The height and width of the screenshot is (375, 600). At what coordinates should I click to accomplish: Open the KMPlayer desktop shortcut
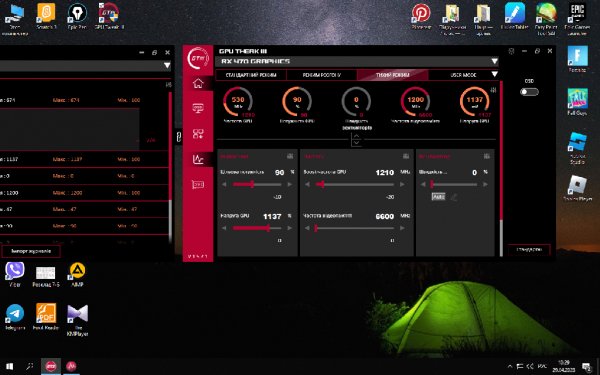[77, 320]
